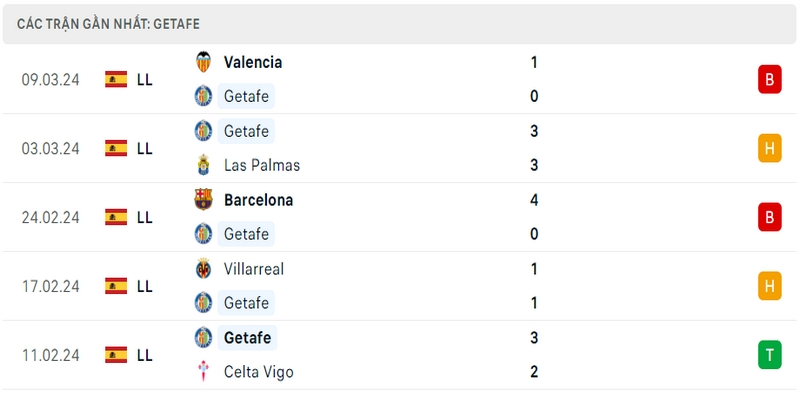Image resolution: width=800 pixels, height=400 pixels.
Task: Click orange H badge for the Las Palmas match
Action: (769, 148)
